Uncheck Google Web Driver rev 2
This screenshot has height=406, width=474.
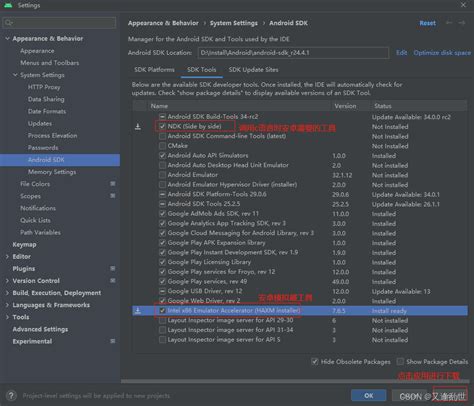click(x=162, y=301)
